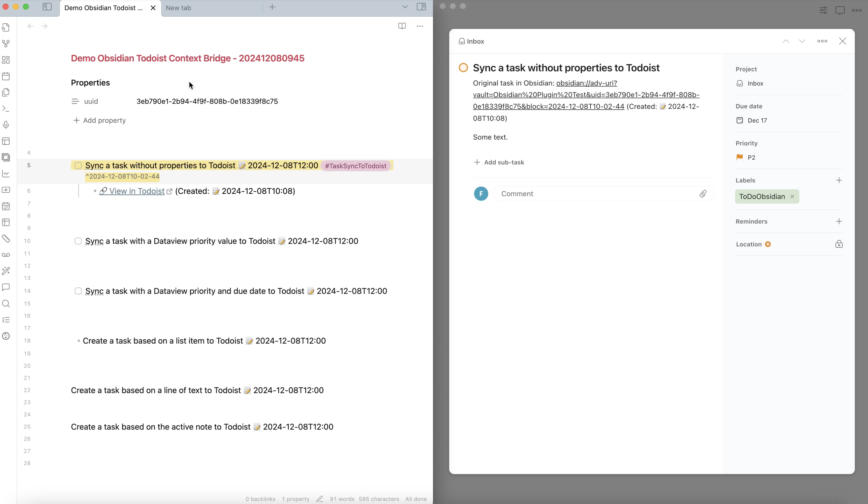Image resolution: width=868 pixels, height=504 pixels.
Task: Click the terminal command prompt sidebar icon
Action: pyautogui.click(x=6, y=108)
